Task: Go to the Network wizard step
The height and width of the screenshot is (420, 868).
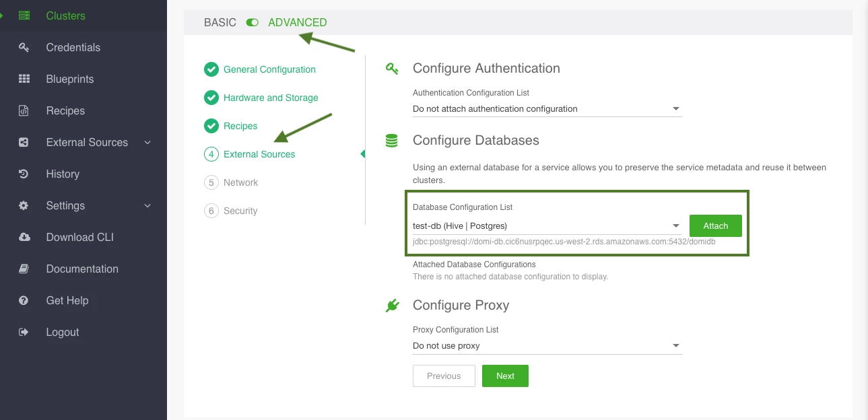Action: click(241, 182)
